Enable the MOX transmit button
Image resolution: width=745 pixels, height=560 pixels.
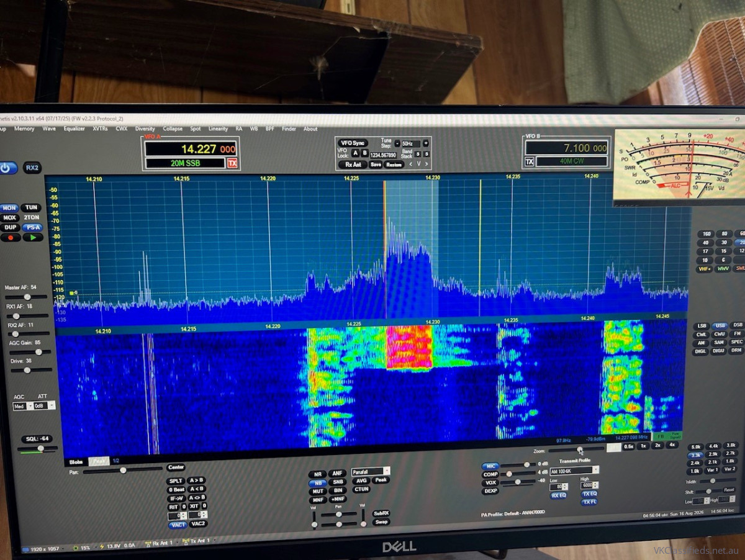[9, 218]
